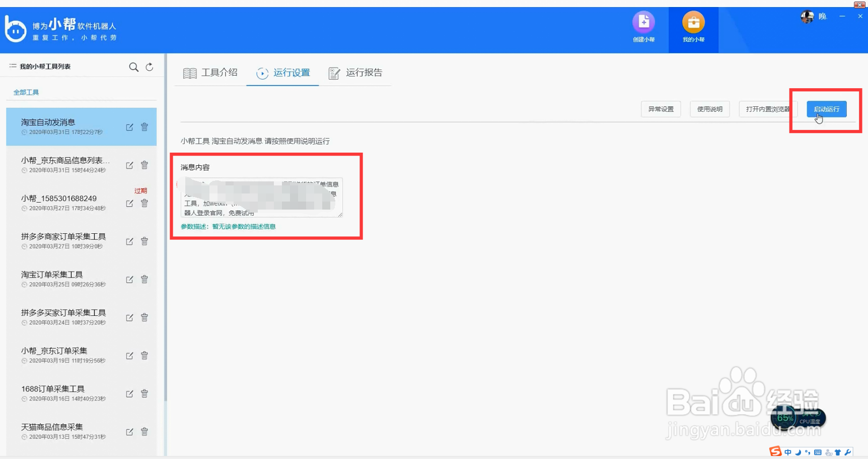Edit the 1688订单采集工具 entry

coord(129,394)
